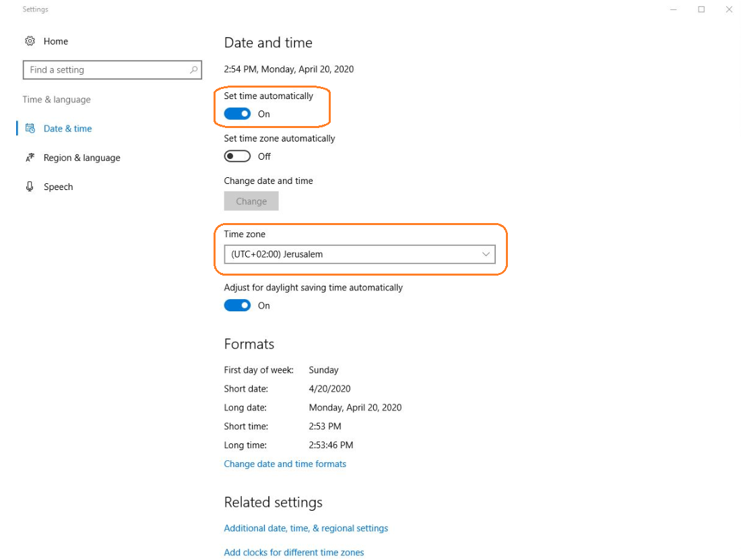
Task: Open Additional date, time, & regional settings
Action: tap(306, 528)
